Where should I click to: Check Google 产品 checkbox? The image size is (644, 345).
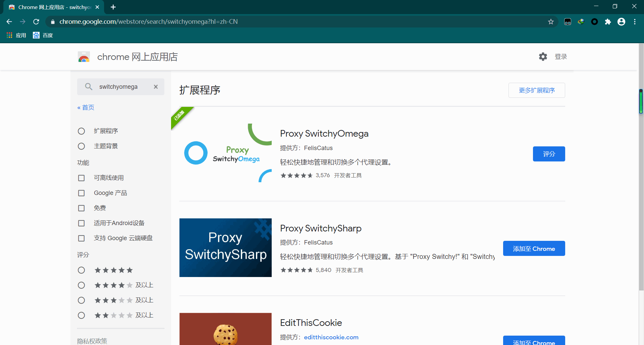[x=81, y=193]
